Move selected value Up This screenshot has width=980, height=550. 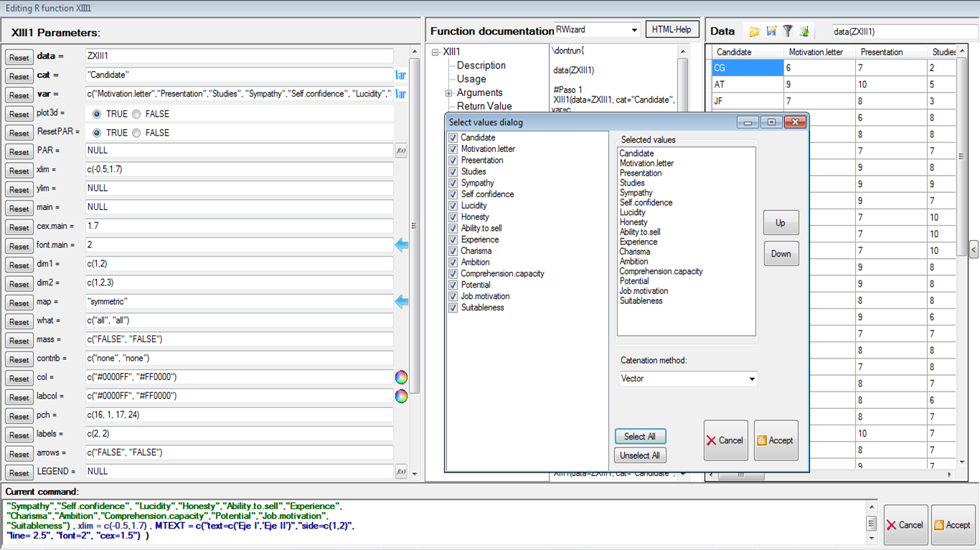[x=781, y=223]
